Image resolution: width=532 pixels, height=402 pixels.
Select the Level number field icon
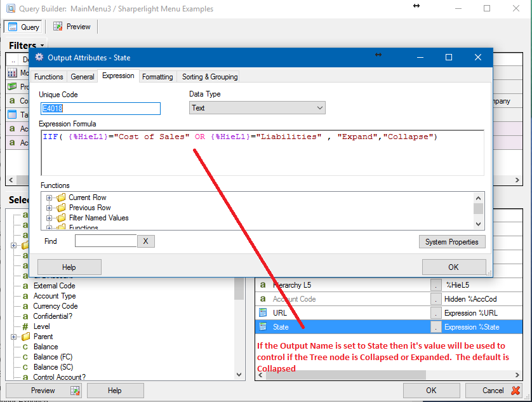point(25,326)
